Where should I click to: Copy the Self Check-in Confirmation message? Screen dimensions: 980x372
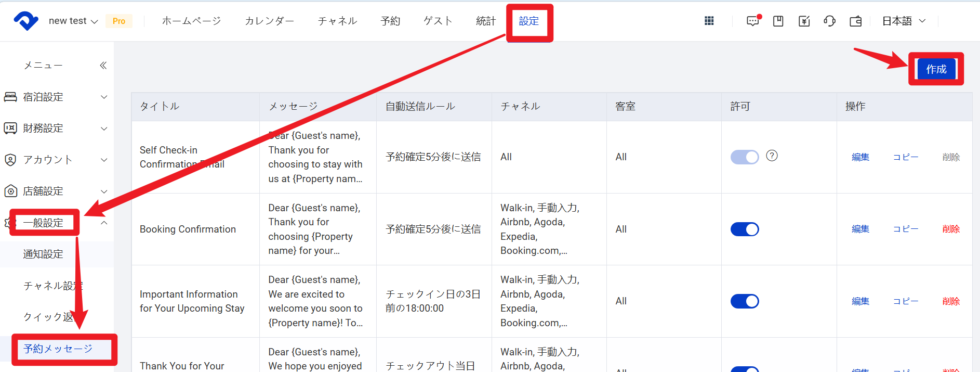[906, 157]
